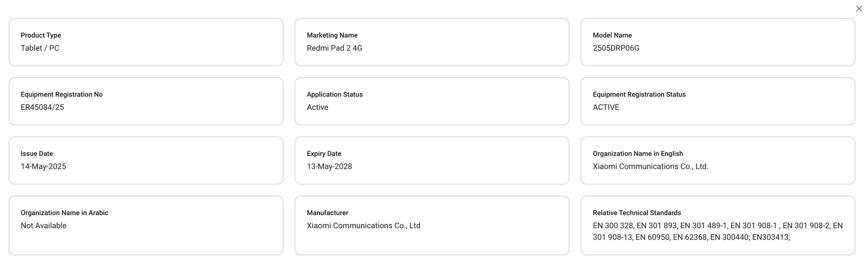The height and width of the screenshot is (263, 868).
Task: Click the Application Status label
Action: (335, 94)
